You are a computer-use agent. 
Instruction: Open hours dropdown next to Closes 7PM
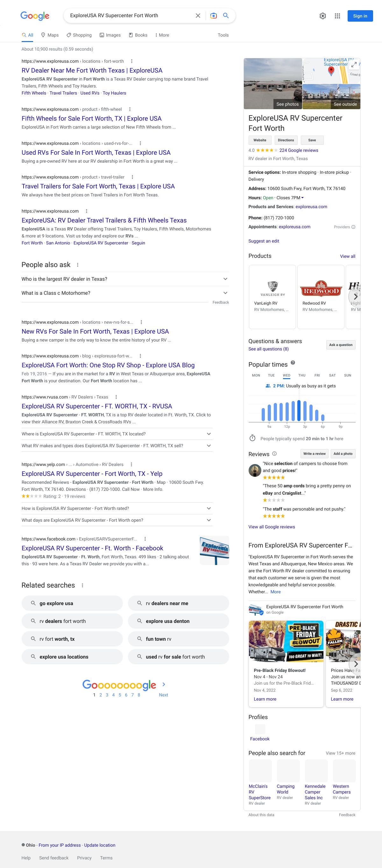click(x=302, y=198)
